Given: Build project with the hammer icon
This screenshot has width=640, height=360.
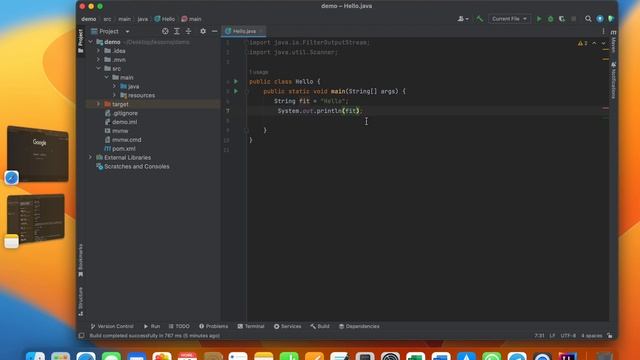Looking at the screenshot, I should [480, 19].
